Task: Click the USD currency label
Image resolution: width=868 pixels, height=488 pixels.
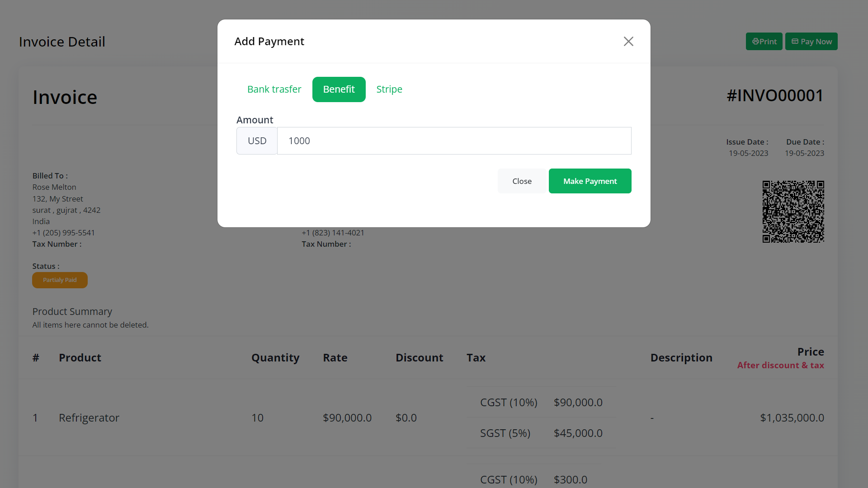Action: 257,141
